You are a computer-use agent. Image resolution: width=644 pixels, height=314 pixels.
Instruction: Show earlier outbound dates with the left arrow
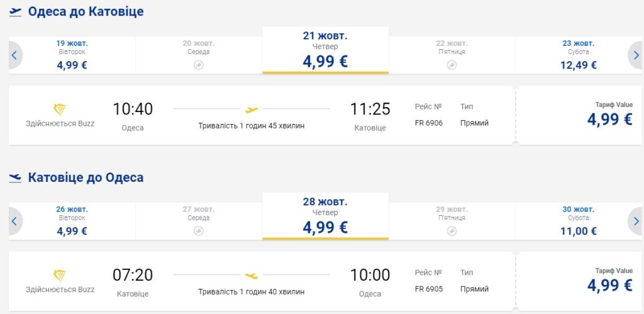[14, 55]
